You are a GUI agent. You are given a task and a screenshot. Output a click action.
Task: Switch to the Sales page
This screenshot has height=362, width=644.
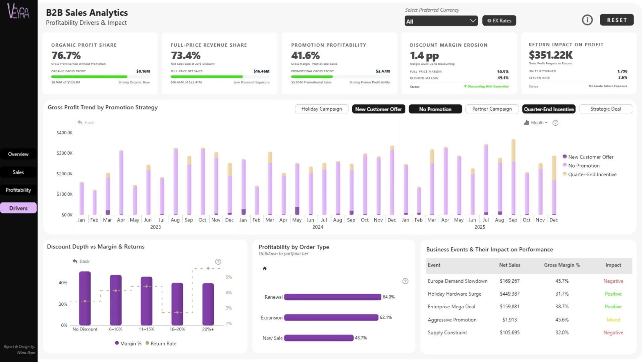coord(18,172)
